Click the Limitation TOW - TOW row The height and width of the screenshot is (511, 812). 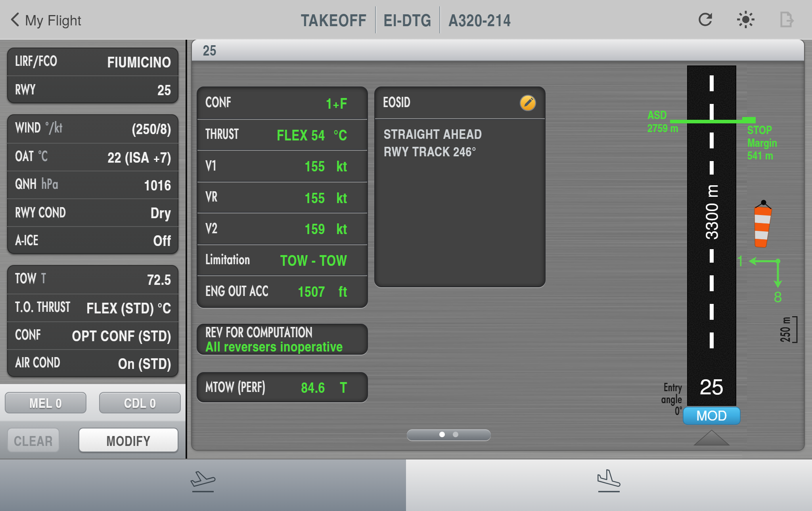(x=282, y=260)
